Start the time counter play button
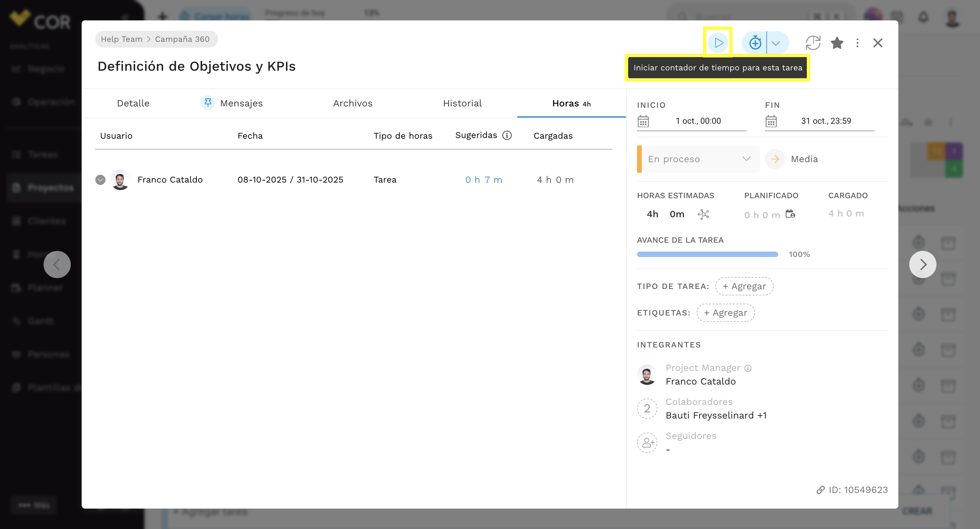980x529 pixels. click(718, 42)
